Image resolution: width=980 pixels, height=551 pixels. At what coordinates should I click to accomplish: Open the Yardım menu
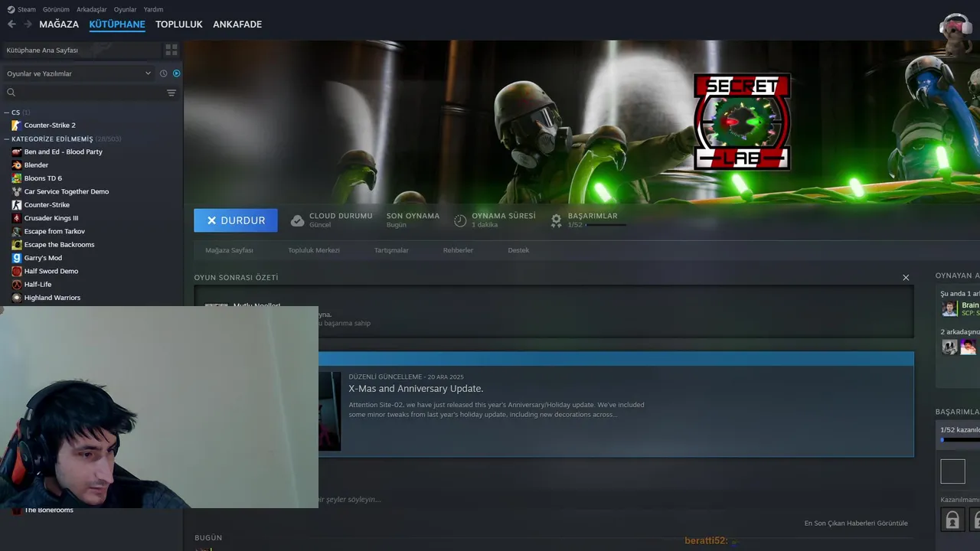point(153,10)
